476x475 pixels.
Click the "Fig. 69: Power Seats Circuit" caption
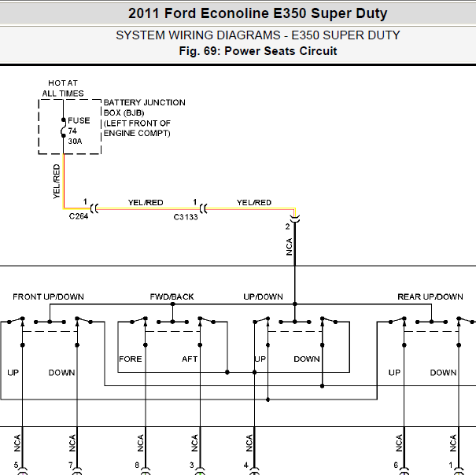[258, 51]
